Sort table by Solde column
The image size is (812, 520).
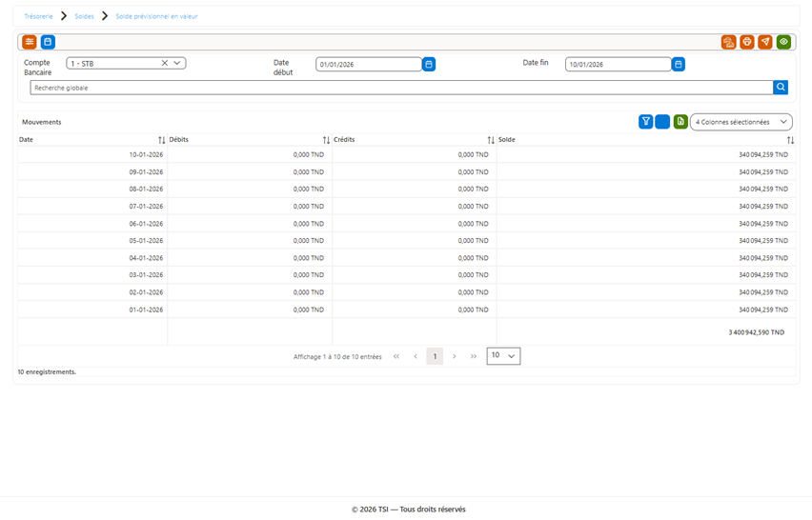click(x=790, y=140)
